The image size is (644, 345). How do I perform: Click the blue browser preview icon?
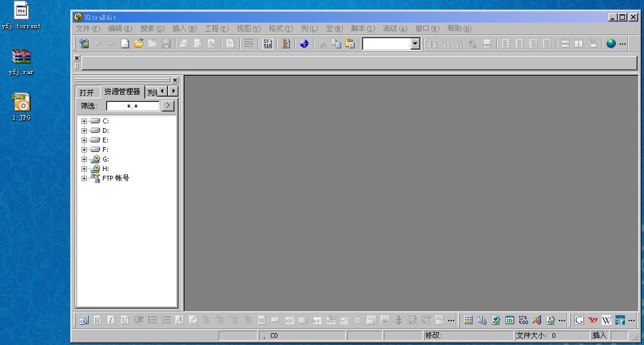click(304, 43)
